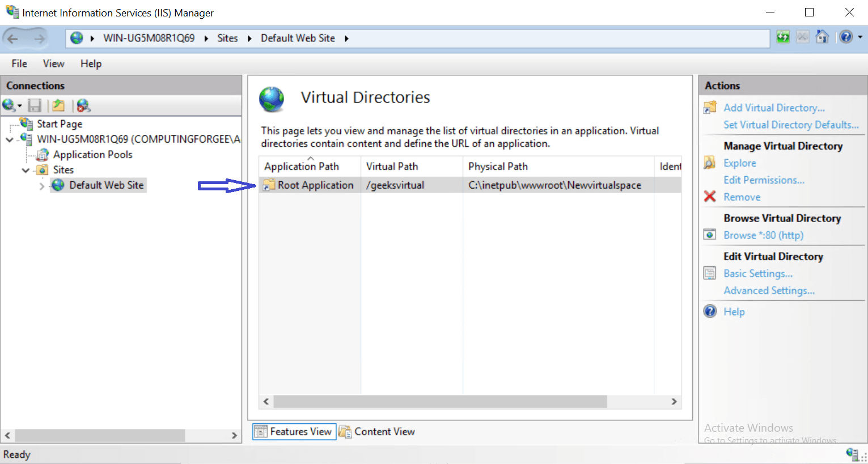Refresh the current page using toolbar icon

pyautogui.click(x=783, y=37)
